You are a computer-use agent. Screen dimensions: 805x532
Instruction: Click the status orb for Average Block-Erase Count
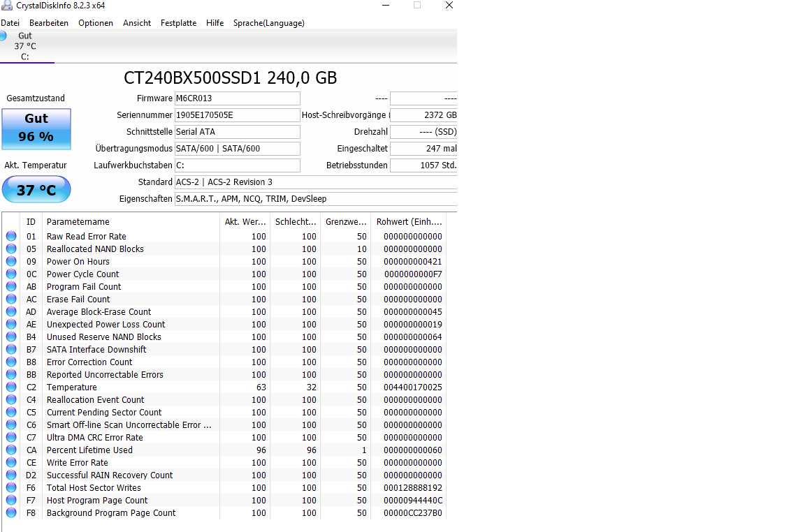(11, 311)
